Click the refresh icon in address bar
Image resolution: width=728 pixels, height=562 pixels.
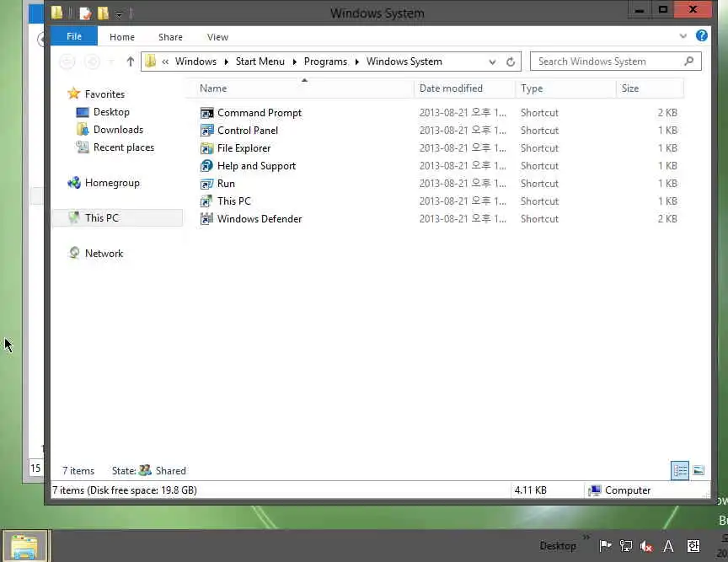[511, 62]
